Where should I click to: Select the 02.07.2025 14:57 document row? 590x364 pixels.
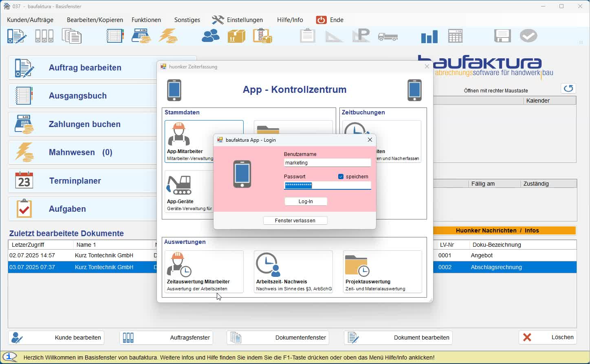[82, 255]
